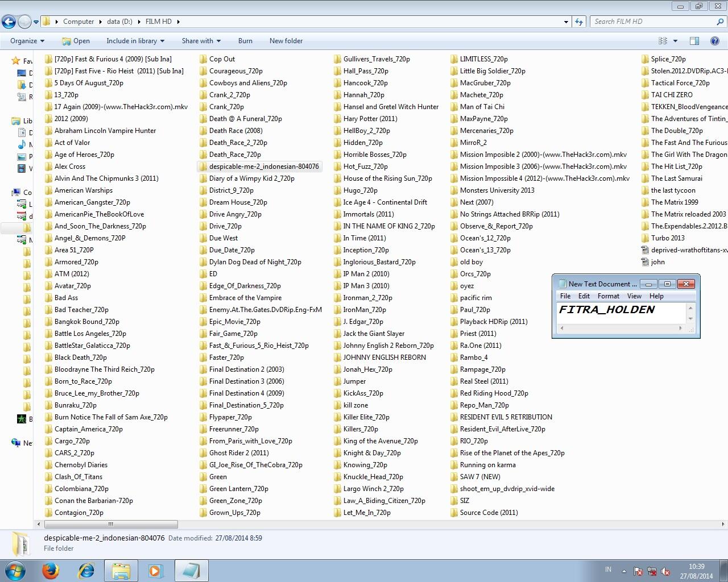Select data (D:) breadcrumb segment

[119, 22]
